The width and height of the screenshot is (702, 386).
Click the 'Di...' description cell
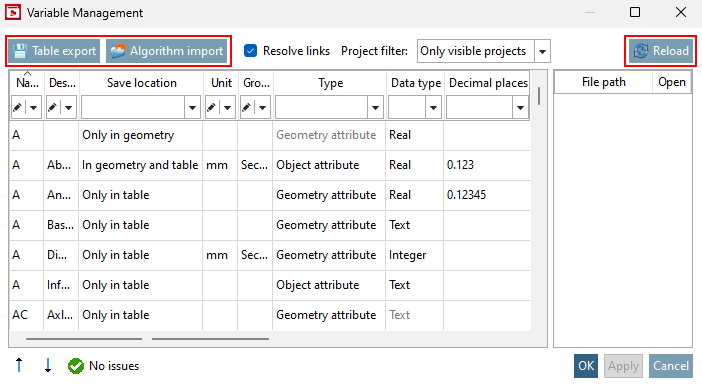point(61,255)
